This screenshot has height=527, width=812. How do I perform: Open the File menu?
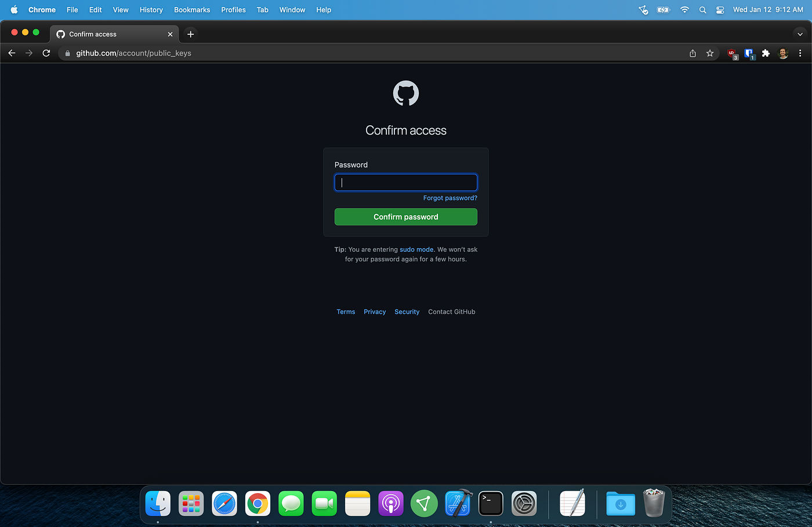tap(72, 10)
